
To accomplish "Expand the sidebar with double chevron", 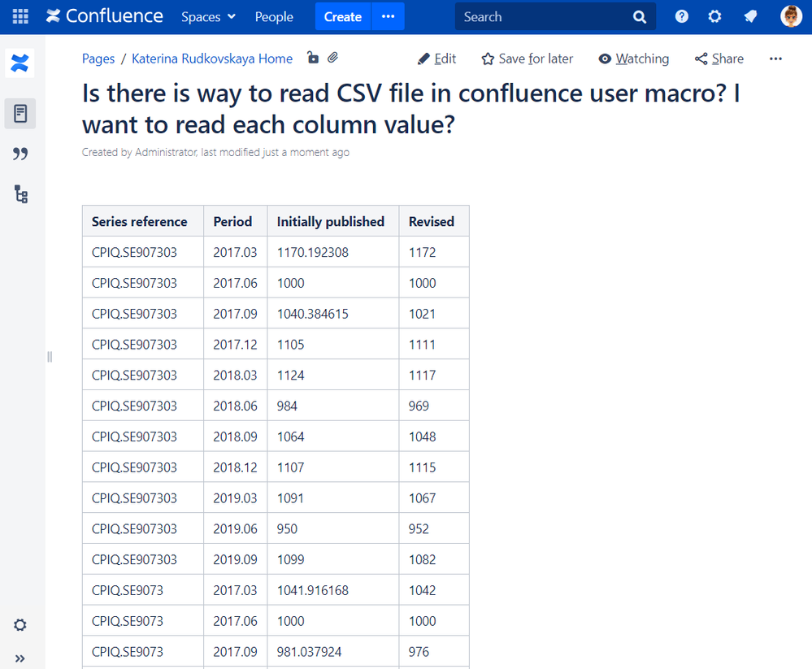I will click(20, 658).
